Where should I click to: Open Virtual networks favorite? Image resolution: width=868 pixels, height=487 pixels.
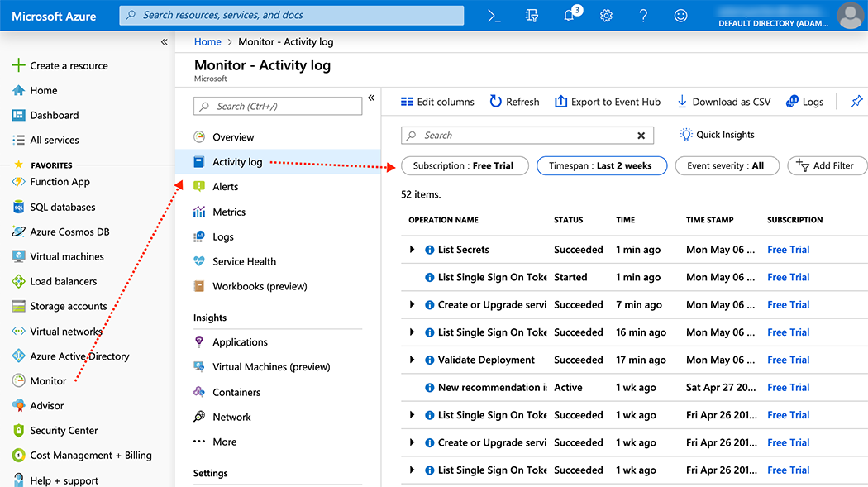[x=58, y=331]
